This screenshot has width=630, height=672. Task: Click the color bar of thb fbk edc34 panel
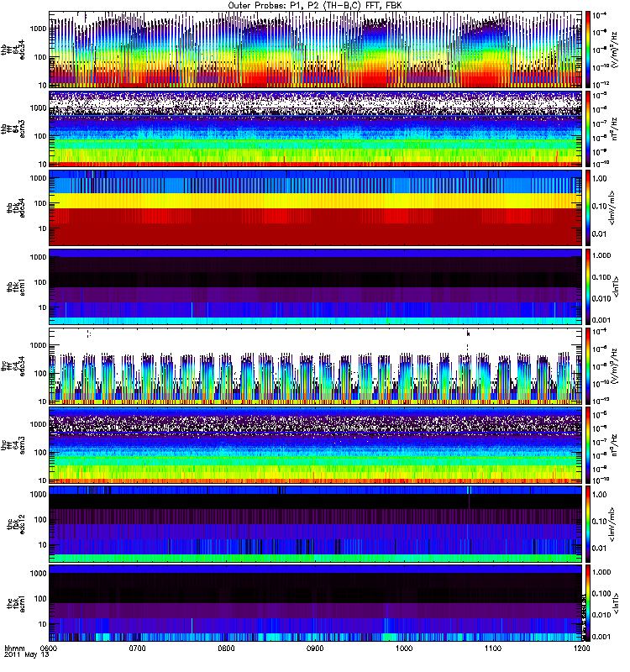click(587, 207)
